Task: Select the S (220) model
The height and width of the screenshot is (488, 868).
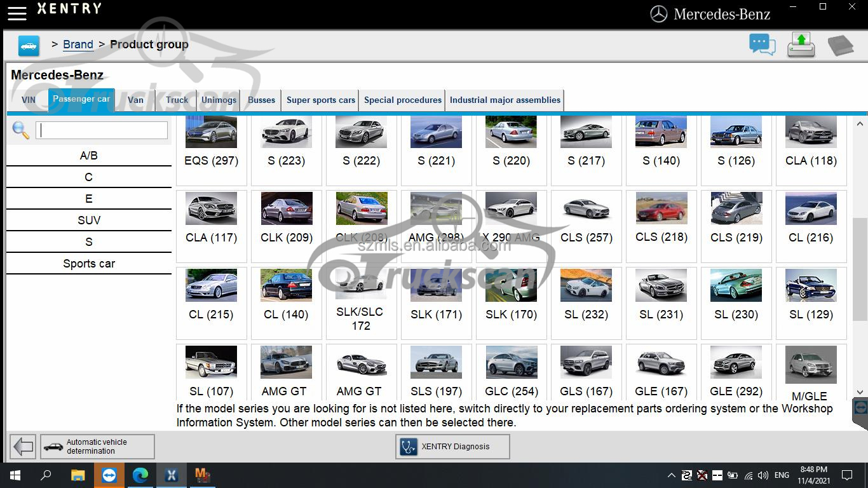Action: click(x=512, y=150)
